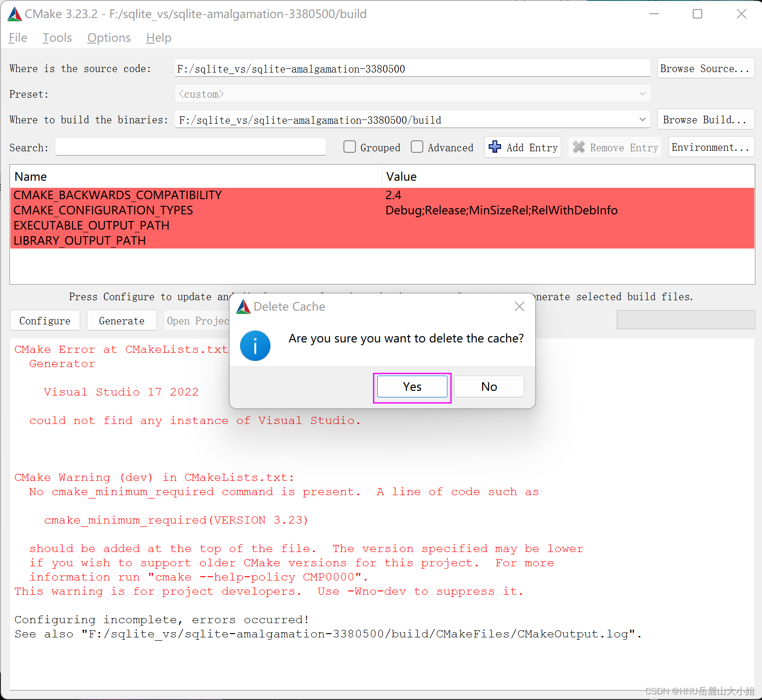Enable the Grouped checkbox

350,147
